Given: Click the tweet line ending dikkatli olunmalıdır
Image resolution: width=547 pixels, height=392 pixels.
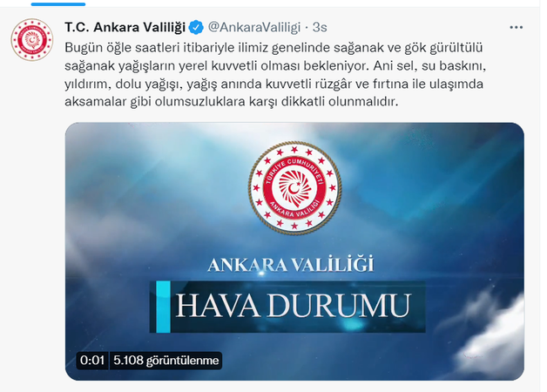Looking at the screenshot, I should point(232,102).
